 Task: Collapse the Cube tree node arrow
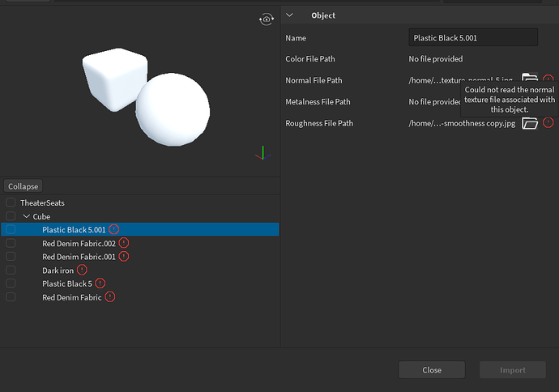point(26,216)
